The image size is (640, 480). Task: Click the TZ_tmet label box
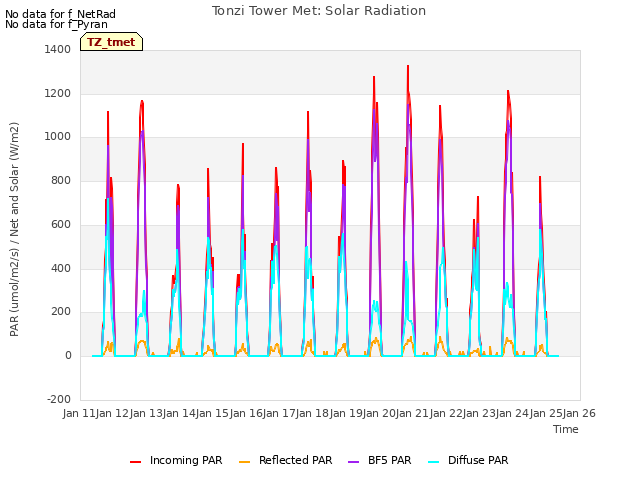(x=111, y=42)
